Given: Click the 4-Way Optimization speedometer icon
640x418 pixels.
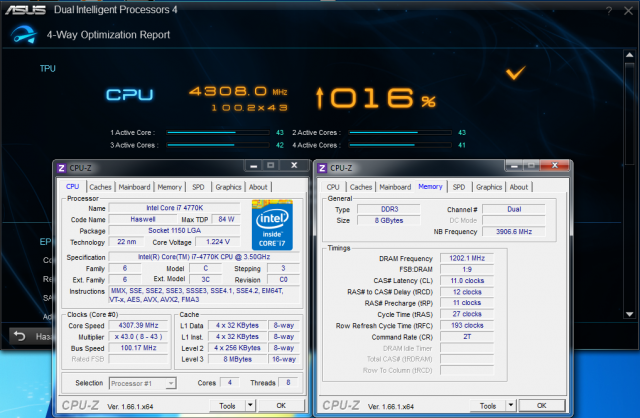Looking at the screenshot, I should point(24,34).
